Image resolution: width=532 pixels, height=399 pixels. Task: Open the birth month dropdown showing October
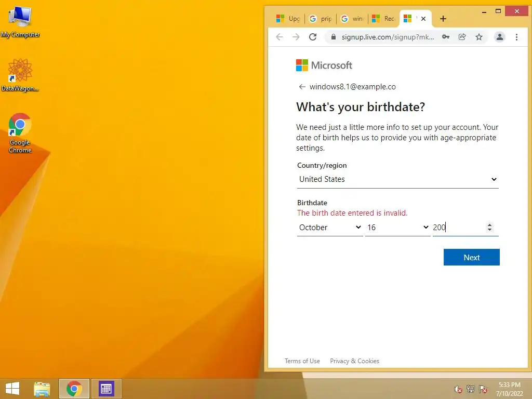pos(330,228)
